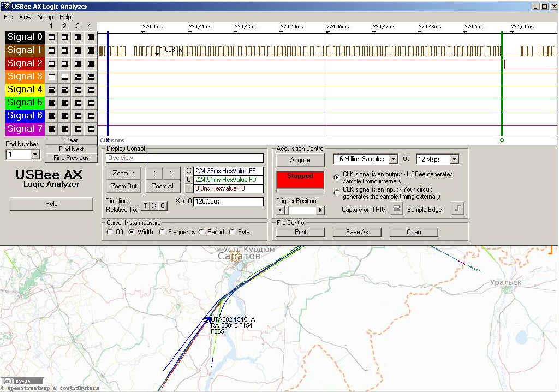This screenshot has height=392, width=560.
Task: Click Save As in File Control
Action: (357, 232)
